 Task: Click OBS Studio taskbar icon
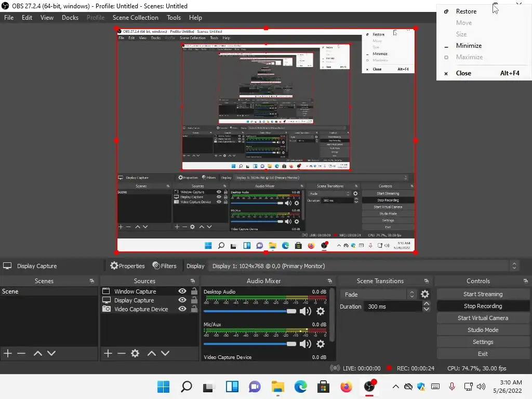tap(369, 387)
